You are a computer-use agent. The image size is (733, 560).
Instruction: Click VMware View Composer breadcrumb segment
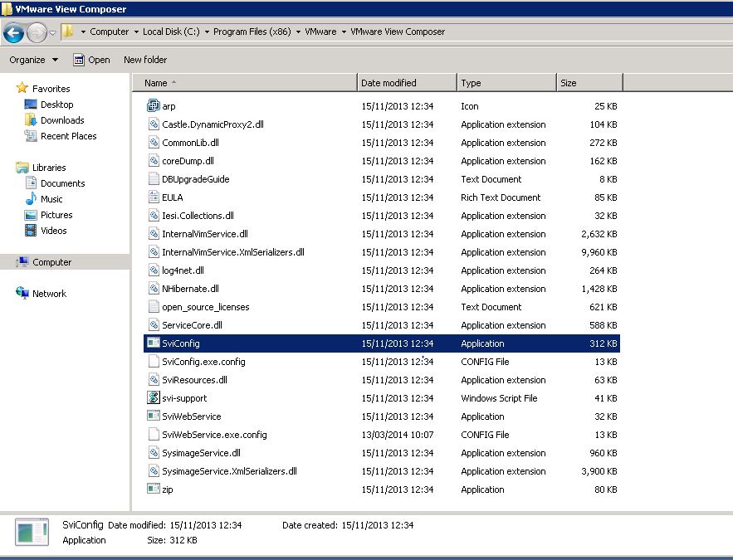point(398,32)
